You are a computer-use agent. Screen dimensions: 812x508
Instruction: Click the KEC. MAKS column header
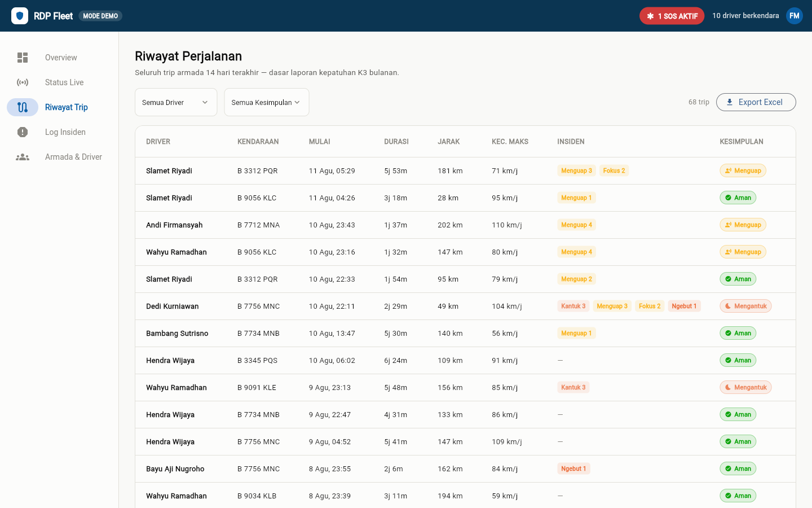pos(510,142)
